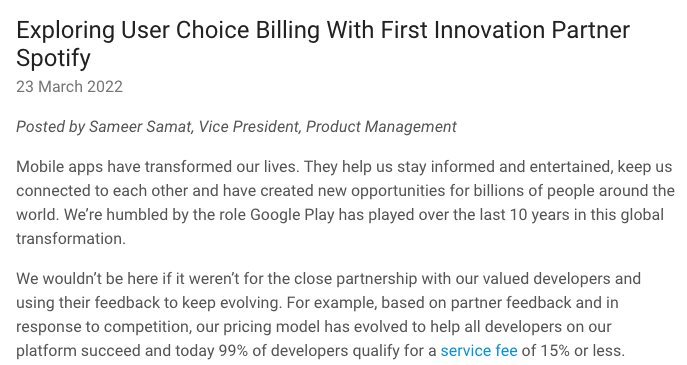Click the paragraph starting 'We wouldn't be here'
The image size is (687, 365).
pos(329,315)
